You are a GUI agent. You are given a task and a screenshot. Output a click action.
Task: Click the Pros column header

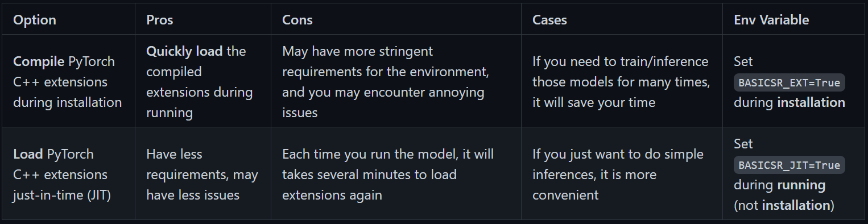[x=160, y=20]
